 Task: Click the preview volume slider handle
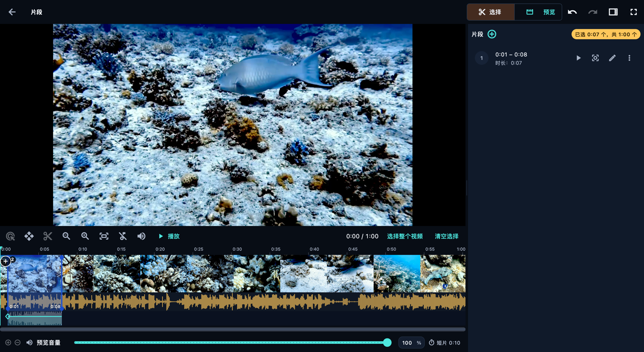(x=387, y=343)
